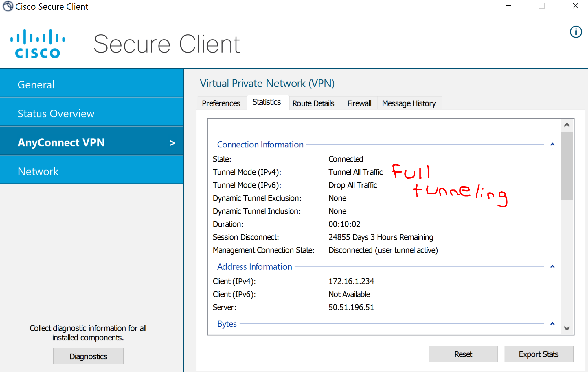This screenshot has height=372, width=588.
Task: Open Status Overview in the sidebar
Action: (x=91, y=112)
